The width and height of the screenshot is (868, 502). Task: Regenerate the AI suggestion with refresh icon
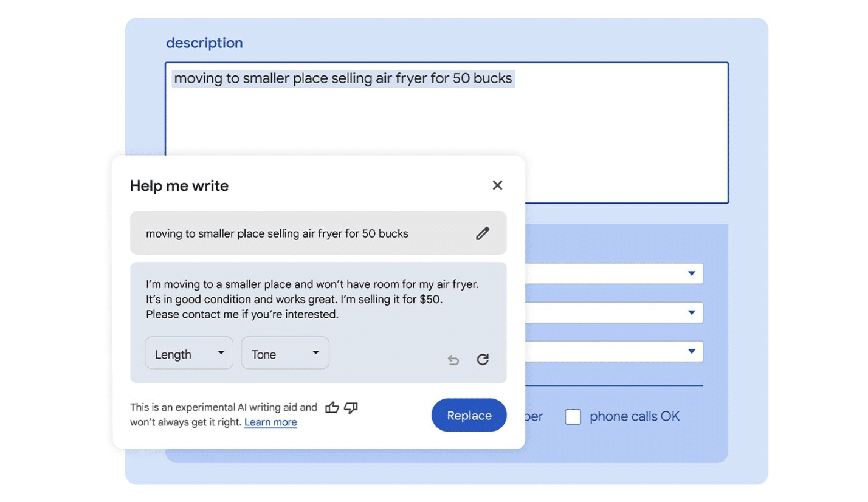click(483, 360)
